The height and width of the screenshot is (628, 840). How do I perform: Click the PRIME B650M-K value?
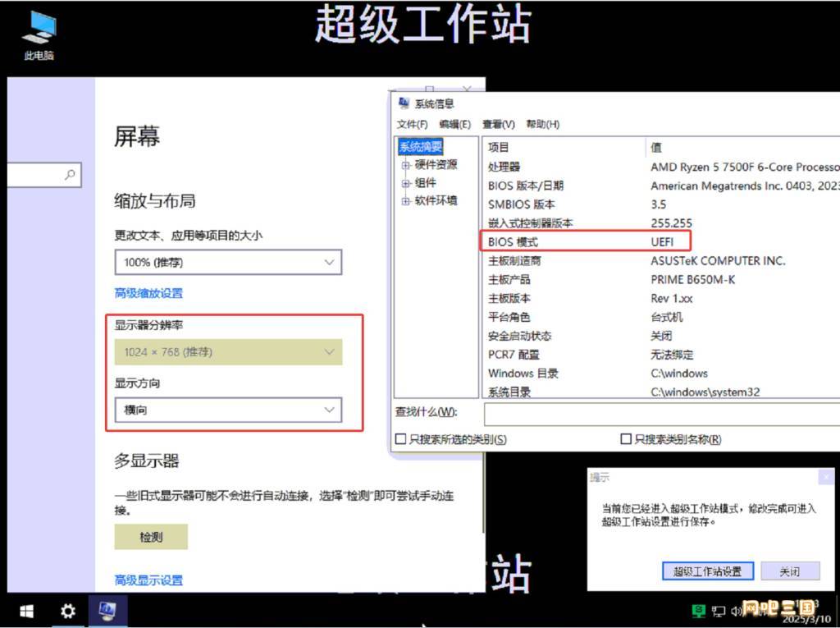(x=692, y=279)
